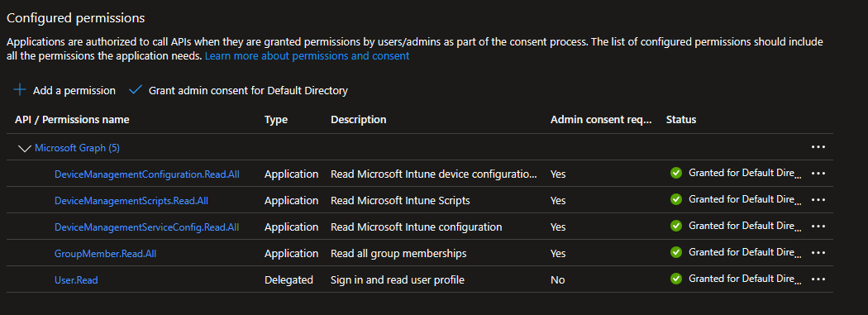Click green granted status icon for User.Read
Image resolution: width=868 pixels, height=315 pixels.
pyautogui.click(x=676, y=279)
